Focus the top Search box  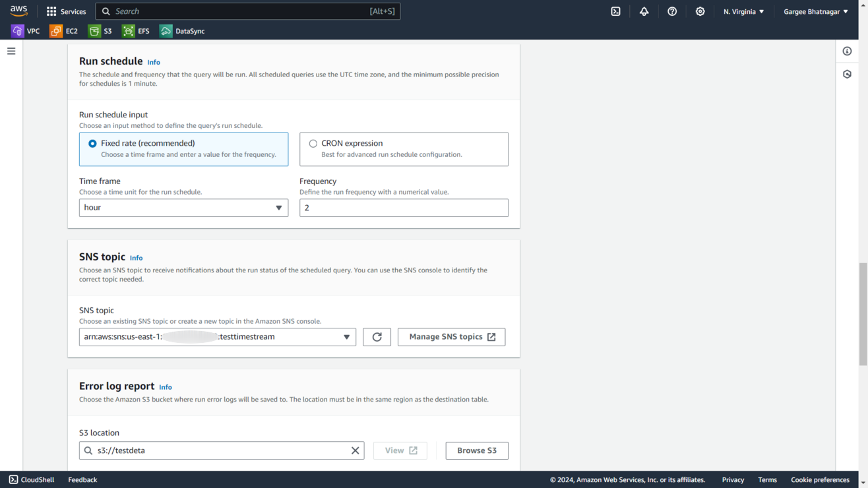248,11
